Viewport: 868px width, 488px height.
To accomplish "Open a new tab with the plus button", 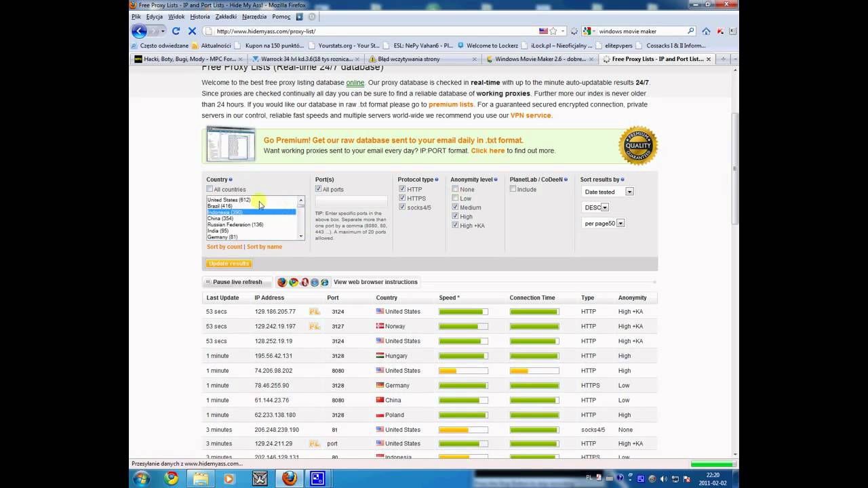I will 723,59.
